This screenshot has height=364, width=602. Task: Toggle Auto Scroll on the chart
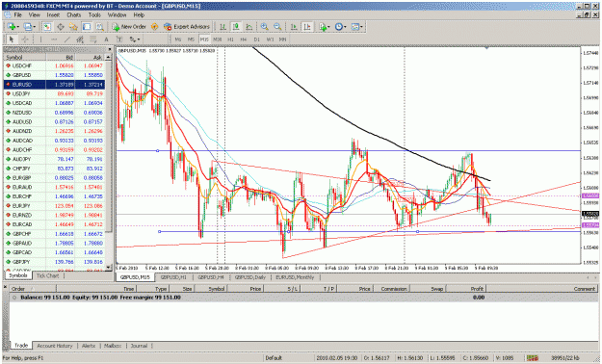click(294, 27)
